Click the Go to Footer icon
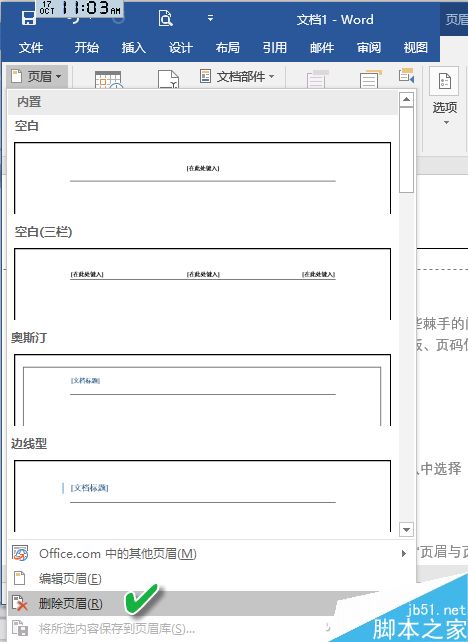This screenshot has height=642, width=468. pyautogui.click(x=370, y=79)
